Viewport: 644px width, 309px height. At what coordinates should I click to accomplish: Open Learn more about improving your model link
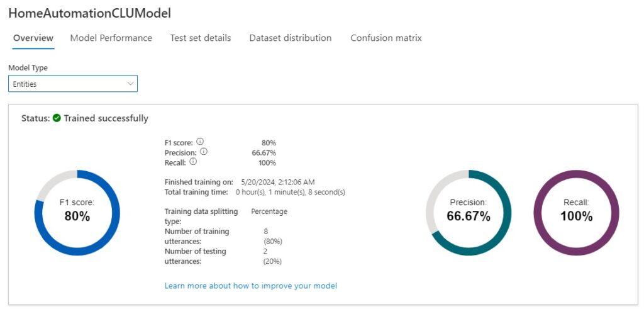[250, 286]
